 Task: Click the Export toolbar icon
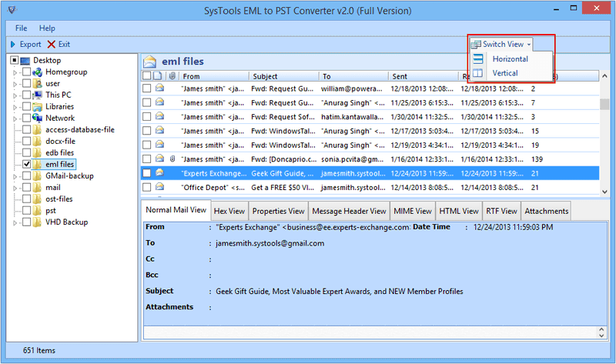point(12,45)
